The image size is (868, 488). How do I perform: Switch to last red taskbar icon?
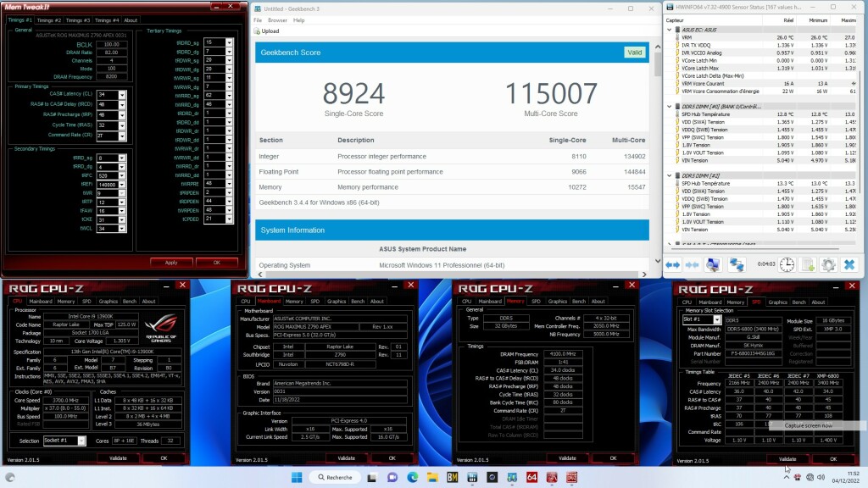572,477
